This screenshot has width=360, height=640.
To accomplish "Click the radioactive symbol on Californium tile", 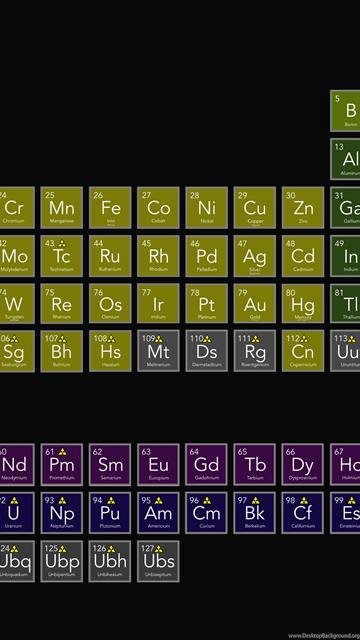I will click(303, 500).
